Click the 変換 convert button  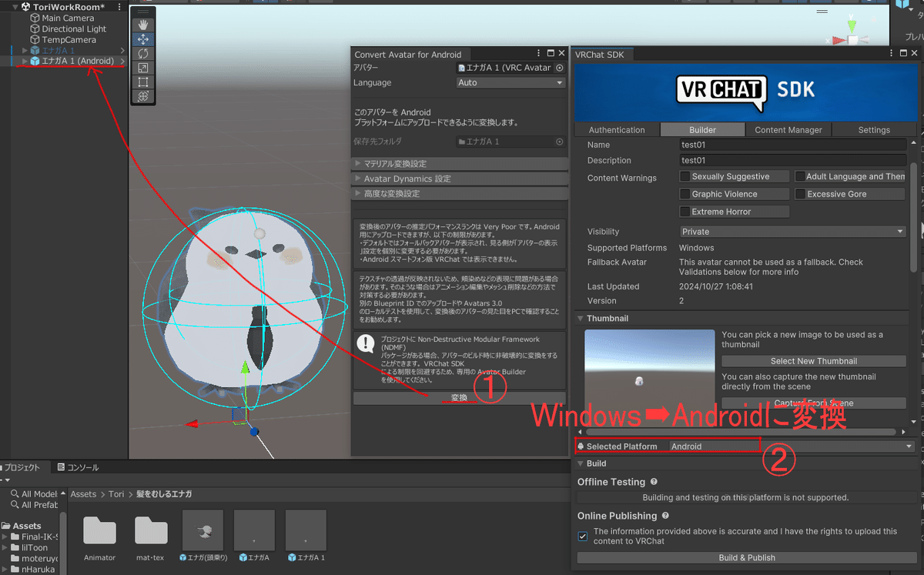[460, 398]
